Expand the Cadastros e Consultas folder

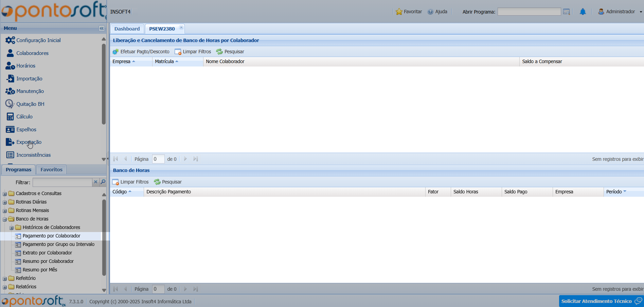[x=5, y=194]
